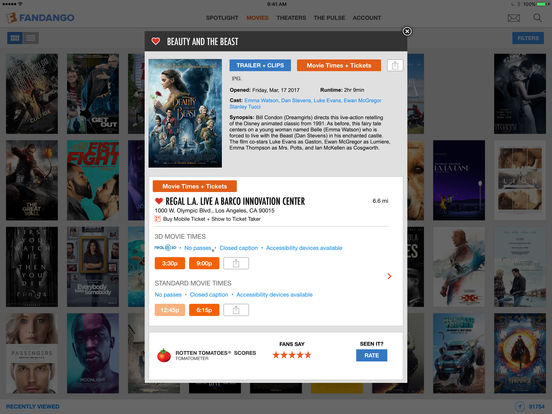Expand the Recently Viewed bar
552x414 pixels.
click(x=33, y=406)
